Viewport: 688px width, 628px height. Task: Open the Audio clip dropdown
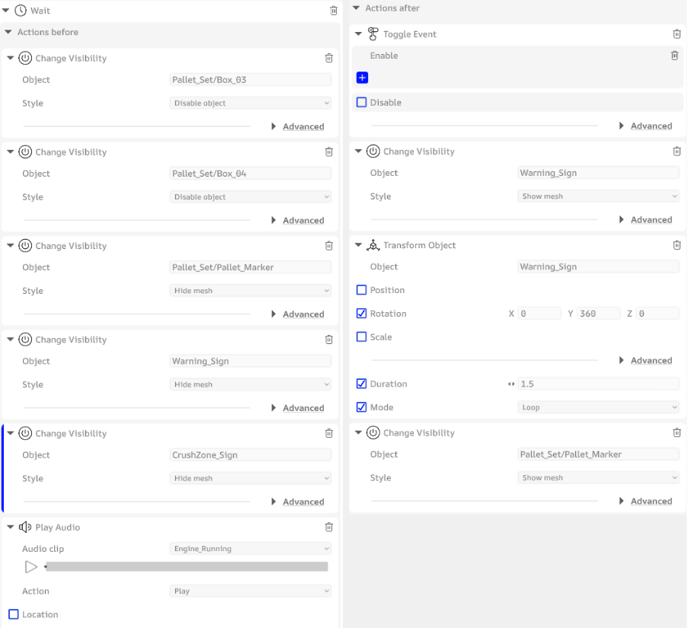(250, 549)
